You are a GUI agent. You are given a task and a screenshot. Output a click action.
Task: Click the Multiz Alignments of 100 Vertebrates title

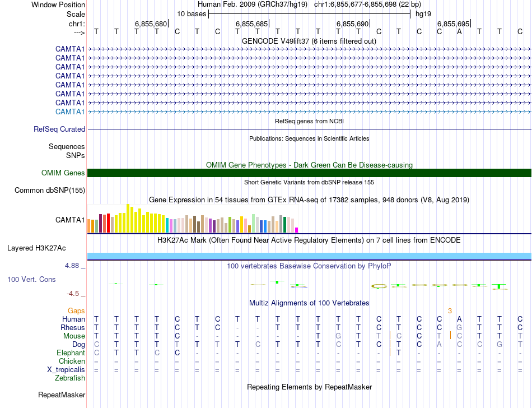309,303
